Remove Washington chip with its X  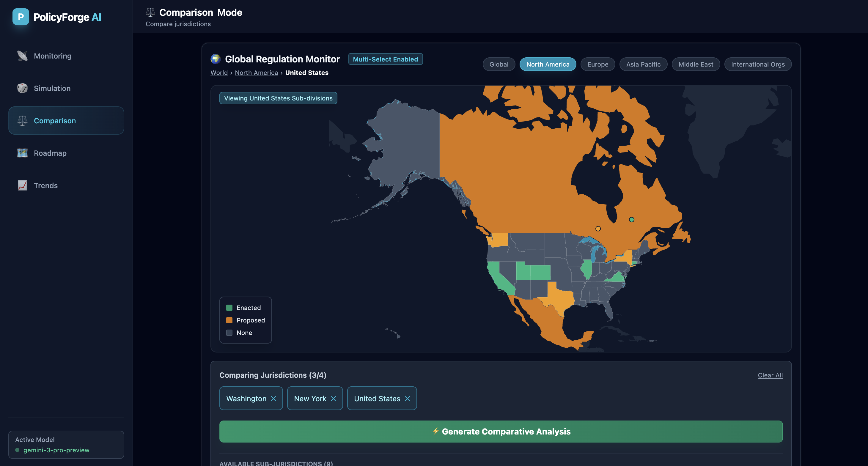pyautogui.click(x=273, y=399)
